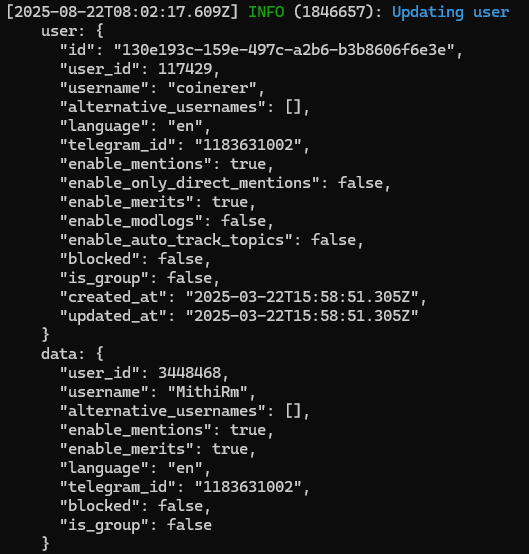The width and height of the screenshot is (529, 554).
Task: Click the UUID value 130e193c-159e-497c-a2b6-b3b8606f6e3e
Action: point(284,50)
